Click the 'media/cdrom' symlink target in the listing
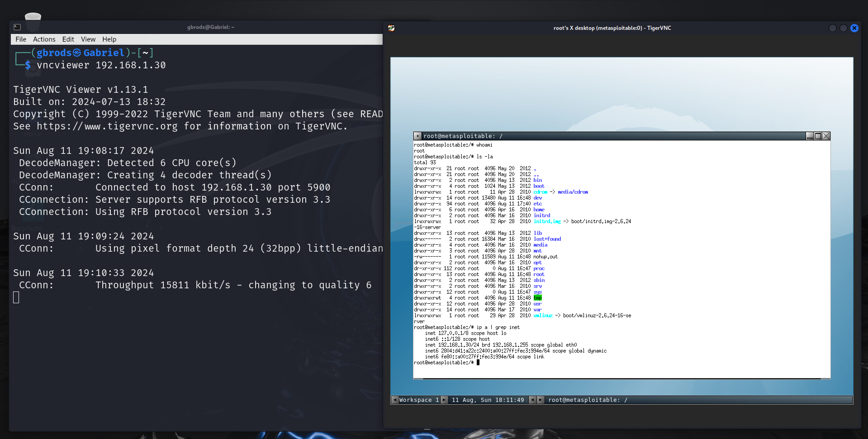Image resolution: width=868 pixels, height=439 pixels. (x=573, y=192)
